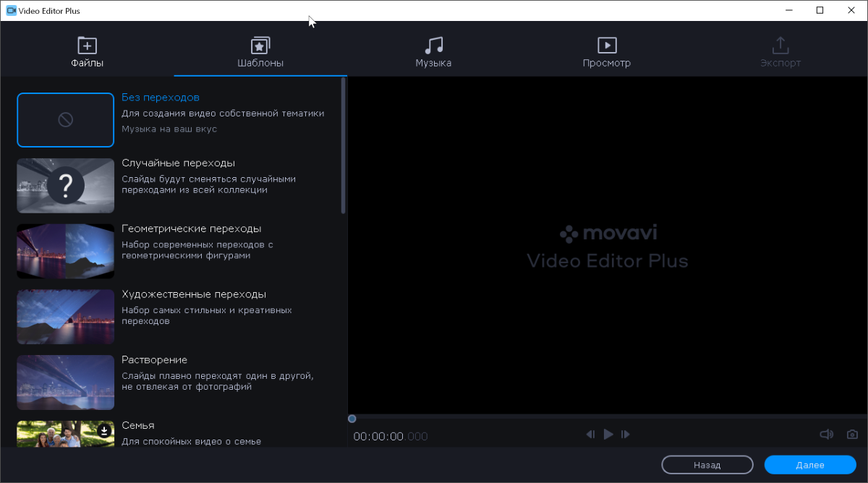Select the Растворение template thumbnail

click(x=66, y=382)
